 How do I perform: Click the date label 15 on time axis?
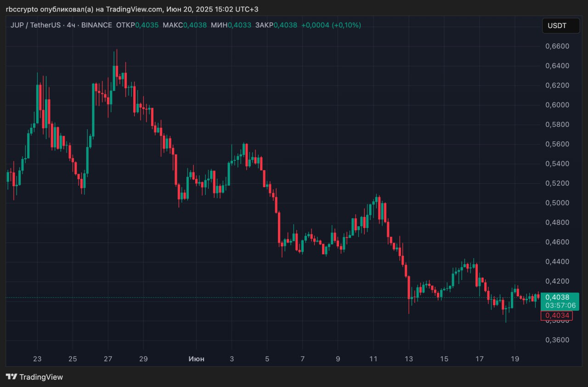click(x=444, y=359)
